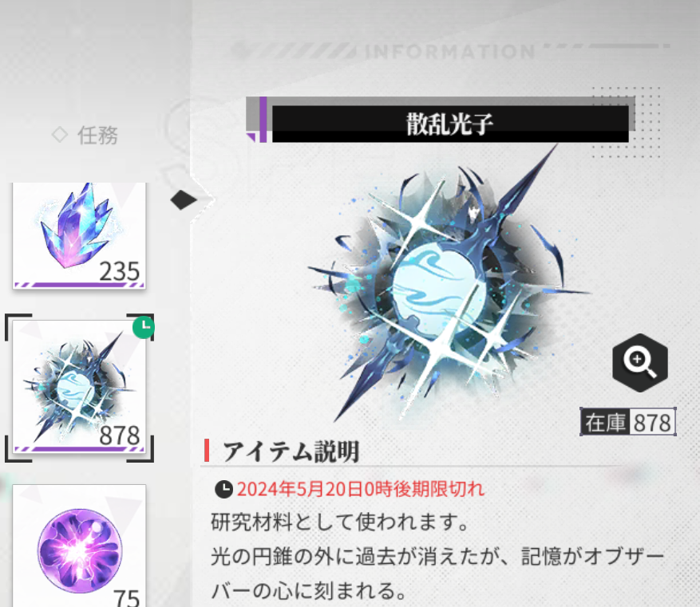Image resolution: width=700 pixels, height=607 pixels.
Task: Click the black diamond panel arrow
Action: click(184, 199)
